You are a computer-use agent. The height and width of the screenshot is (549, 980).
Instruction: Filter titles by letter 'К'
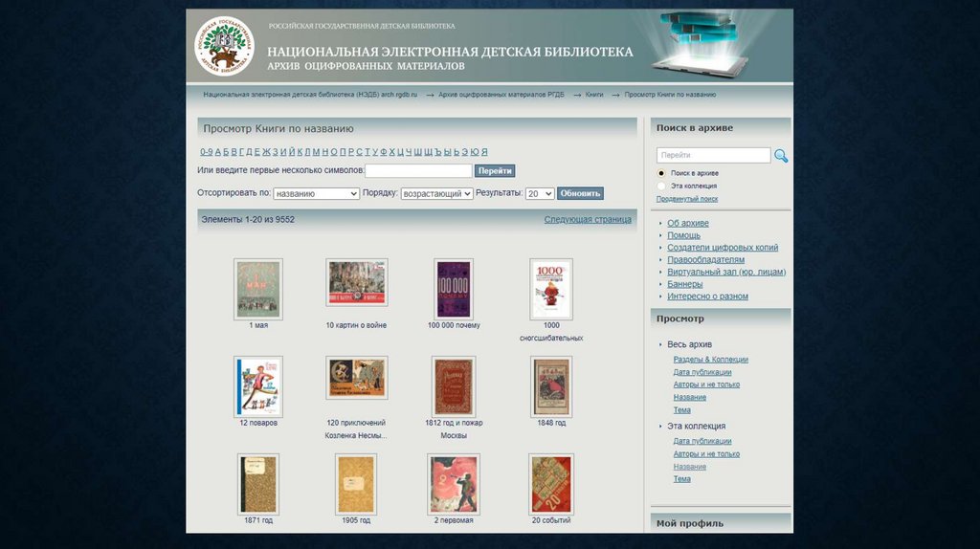301,152
